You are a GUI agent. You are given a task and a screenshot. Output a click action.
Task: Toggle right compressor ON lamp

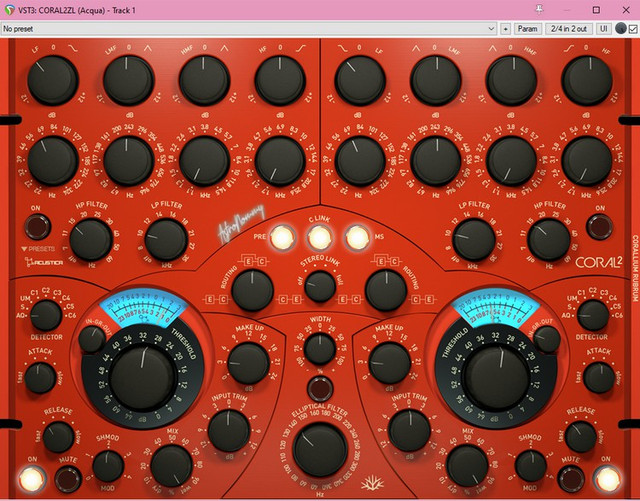(607, 479)
